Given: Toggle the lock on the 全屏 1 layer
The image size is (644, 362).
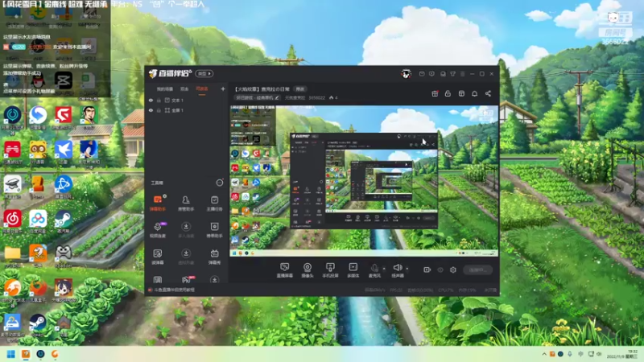Looking at the screenshot, I should (x=159, y=110).
